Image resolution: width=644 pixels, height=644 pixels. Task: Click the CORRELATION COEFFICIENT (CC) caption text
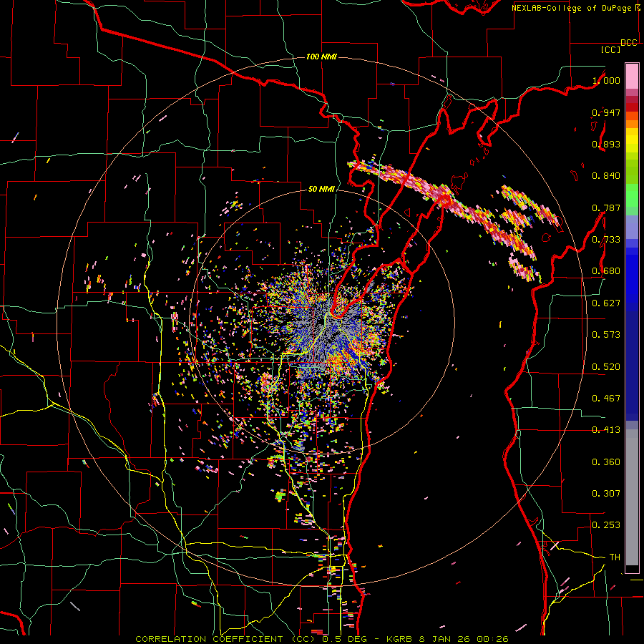click(x=225, y=639)
